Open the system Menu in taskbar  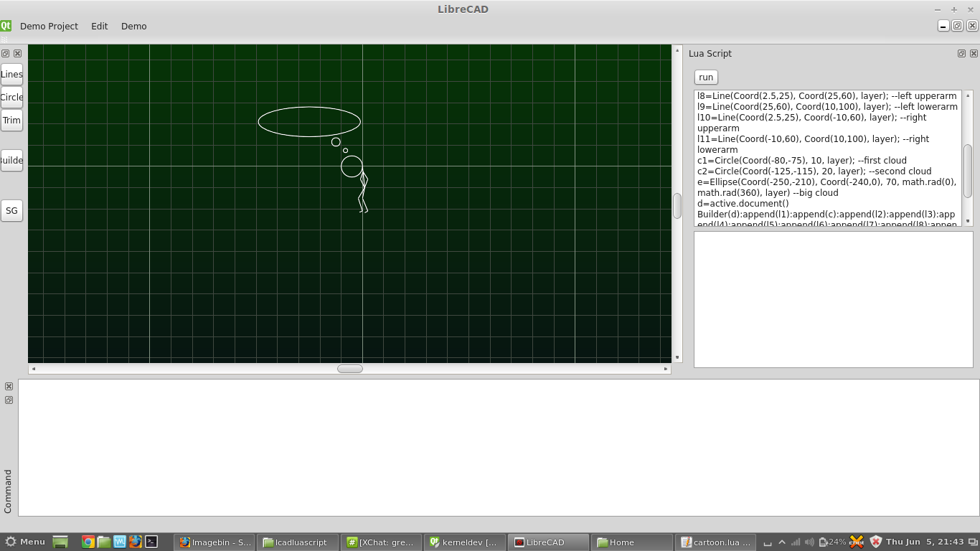25,542
